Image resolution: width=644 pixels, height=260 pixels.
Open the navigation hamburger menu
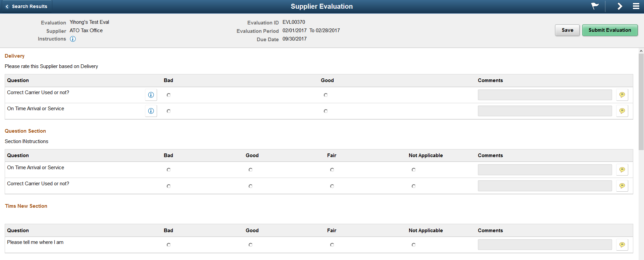point(637,6)
